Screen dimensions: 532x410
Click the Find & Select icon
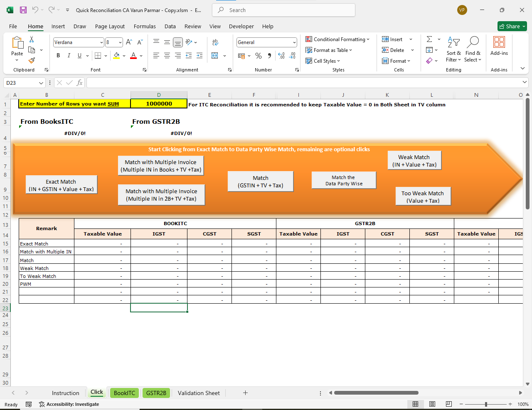[x=473, y=49]
